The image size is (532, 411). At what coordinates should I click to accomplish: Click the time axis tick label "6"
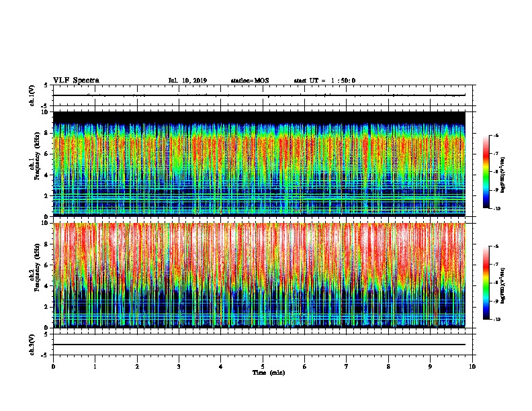[x=305, y=367]
